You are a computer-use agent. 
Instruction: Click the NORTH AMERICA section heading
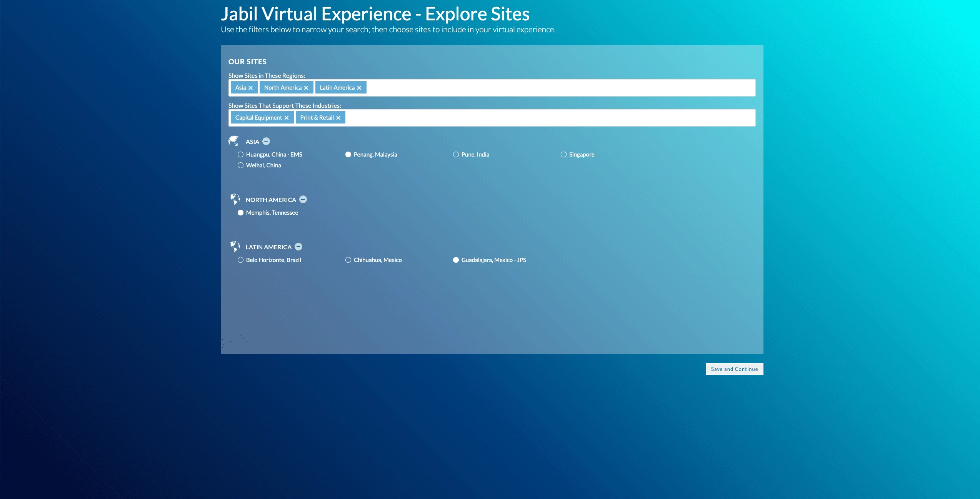coord(271,200)
